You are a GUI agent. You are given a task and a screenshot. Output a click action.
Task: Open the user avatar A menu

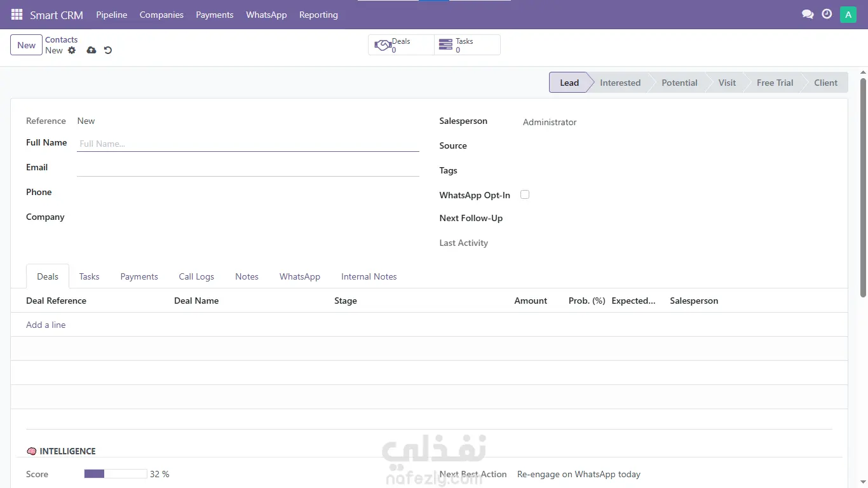tap(848, 15)
